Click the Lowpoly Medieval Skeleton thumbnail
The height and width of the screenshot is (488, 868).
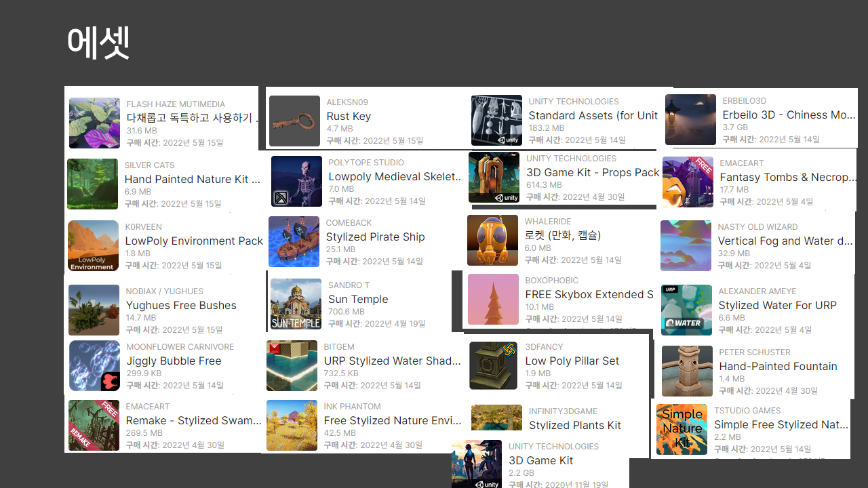click(296, 181)
